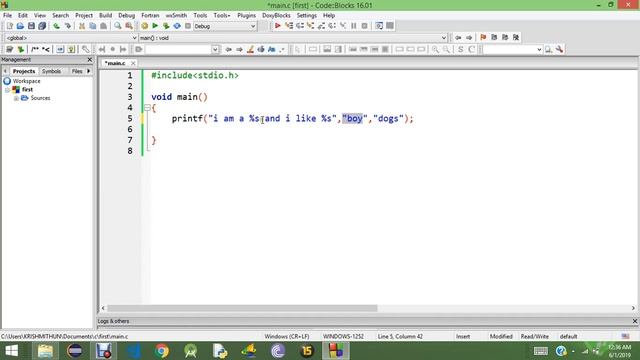
Task: Cut the selection with the scissors icon
Action: 82,26
